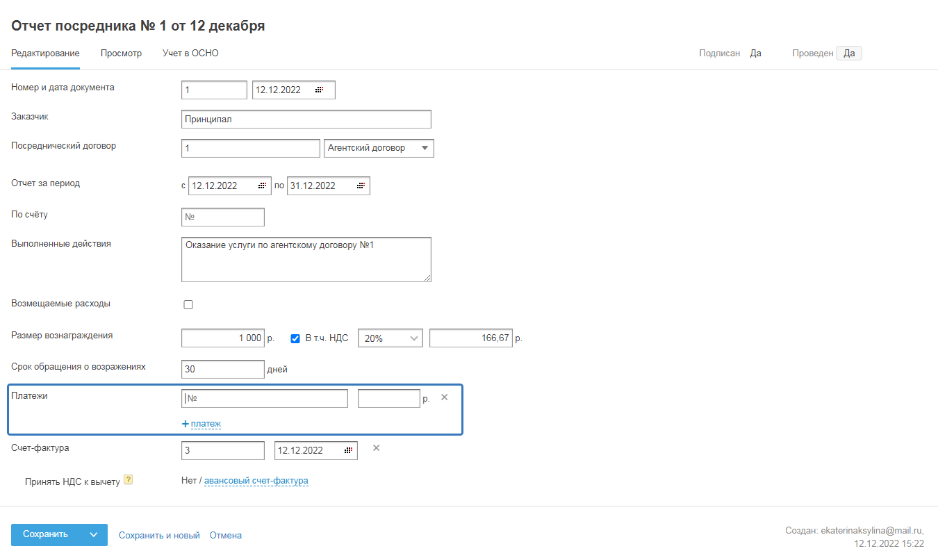Open calendar for invoice date
Viewport: 938px width, 560px height.
coord(348,451)
